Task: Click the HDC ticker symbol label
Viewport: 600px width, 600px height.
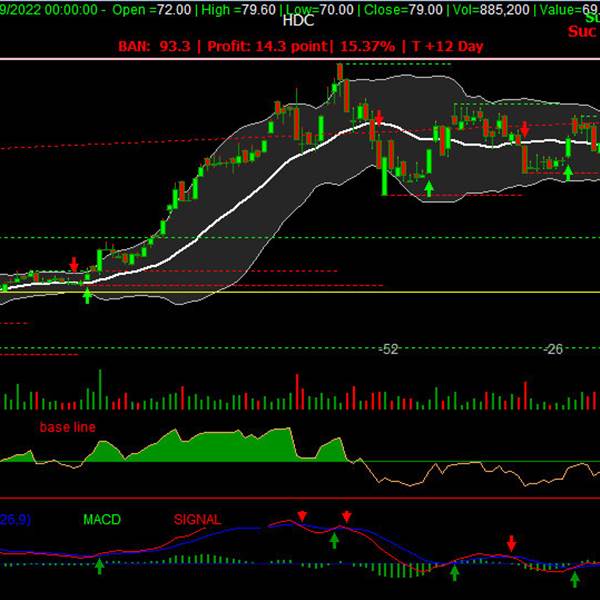Action: coord(298,21)
